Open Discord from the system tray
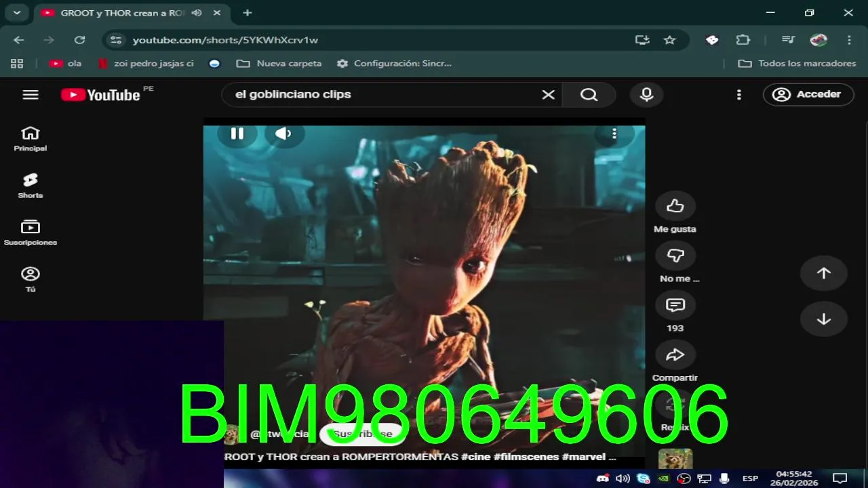This screenshot has height=488, width=868. (602, 479)
